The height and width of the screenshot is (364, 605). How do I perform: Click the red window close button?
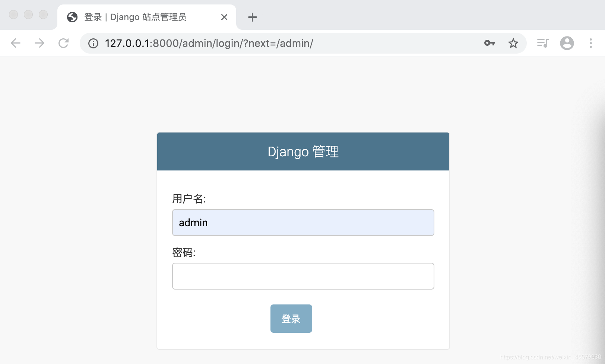tap(13, 15)
